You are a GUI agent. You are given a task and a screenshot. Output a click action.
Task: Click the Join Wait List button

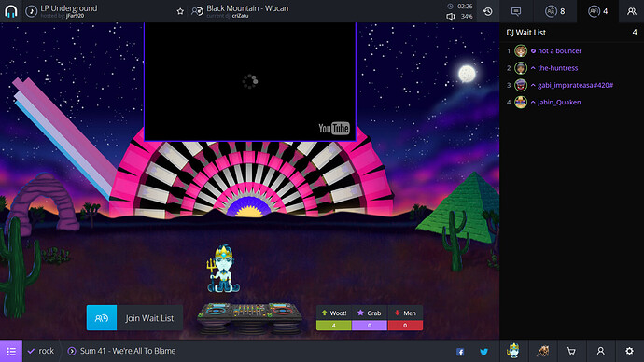134,317
